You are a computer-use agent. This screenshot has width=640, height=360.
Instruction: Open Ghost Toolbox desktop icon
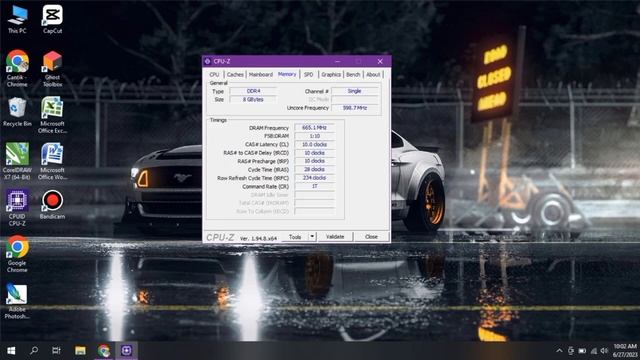click(x=52, y=68)
